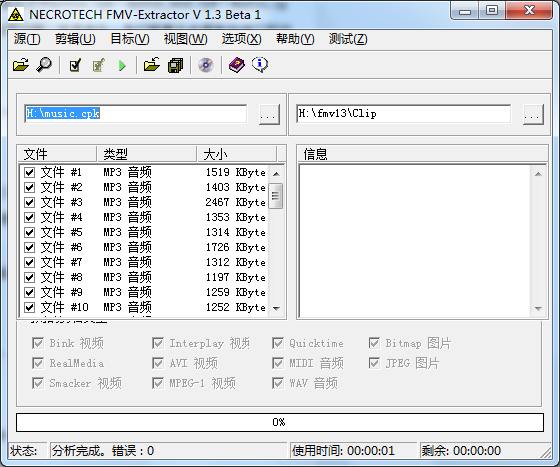Image resolution: width=560 pixels, height=467 pixels.
Task: Uncheck the 文件 #9 checkbox
Action: point(29,292)
